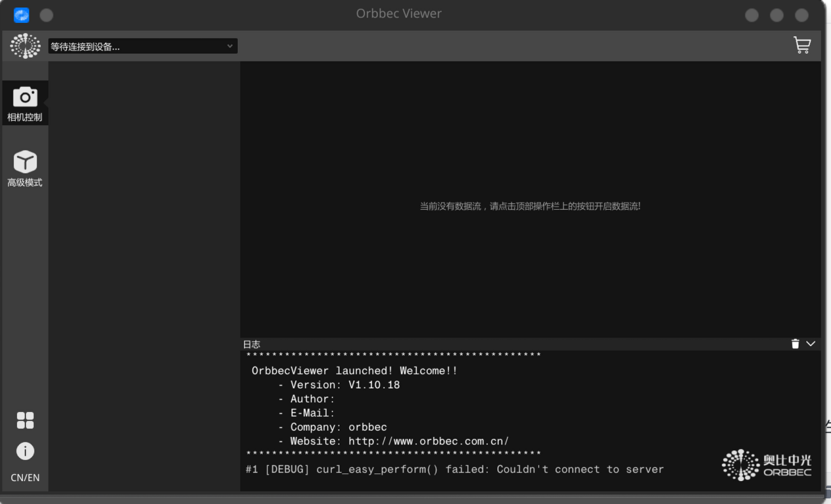Open the device dropdown showing 等待连接到设备...
This screenshot has width=831, height=504.
(x=143, y=46)
